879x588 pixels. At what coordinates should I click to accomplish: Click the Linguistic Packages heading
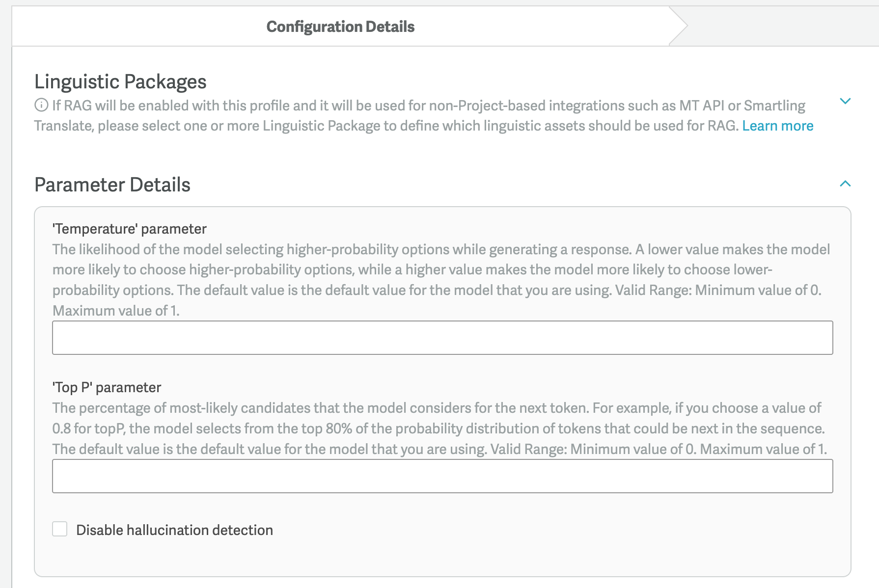pyautogui.click(x=120, y=81)
